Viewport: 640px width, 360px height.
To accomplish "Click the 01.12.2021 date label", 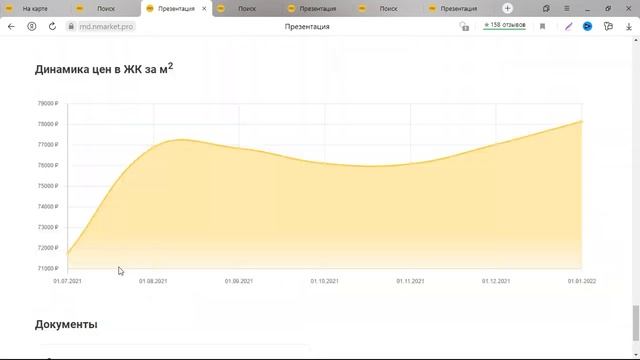I will pyautogui.click(x=496, y=281).
